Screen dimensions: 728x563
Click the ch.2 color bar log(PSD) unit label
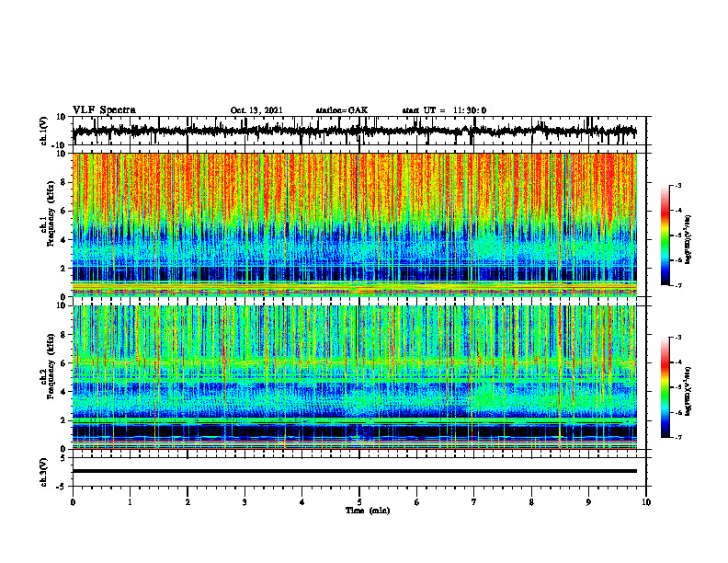pyautogui.click(x=688, y=391)
